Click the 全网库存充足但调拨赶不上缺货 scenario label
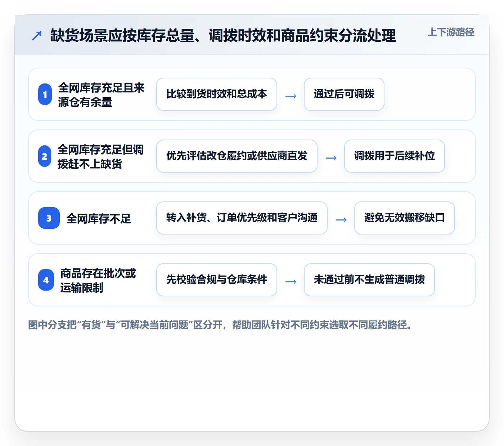Viewport: 504px width, 446px height. click(x=100, y=156)
